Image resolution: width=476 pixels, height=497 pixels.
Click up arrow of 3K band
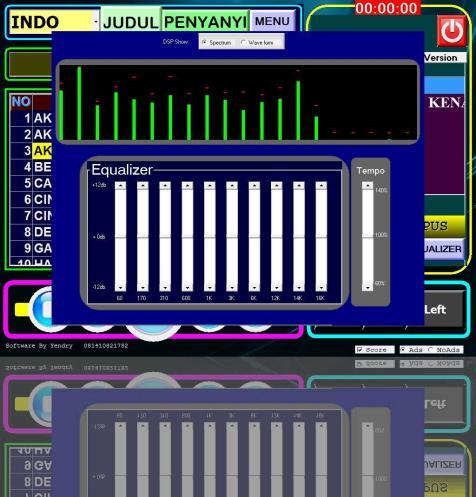pyautogui.click(x=232, y=185)
